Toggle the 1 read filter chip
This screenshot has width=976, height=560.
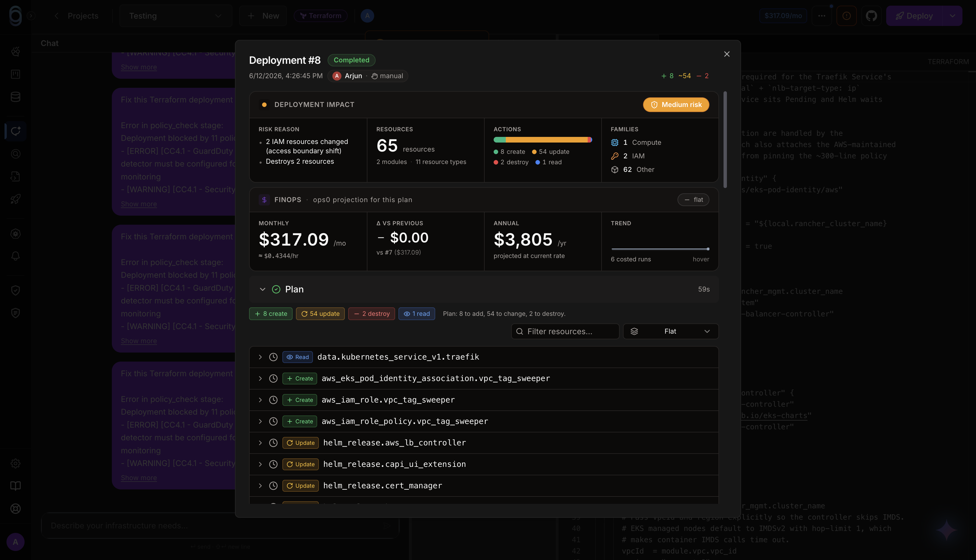coord(417,314)
